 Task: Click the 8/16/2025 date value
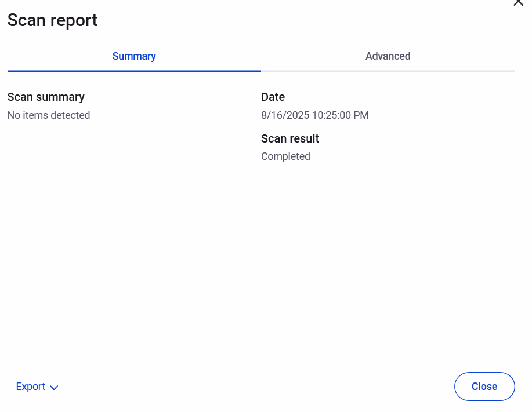click(285, 115)
